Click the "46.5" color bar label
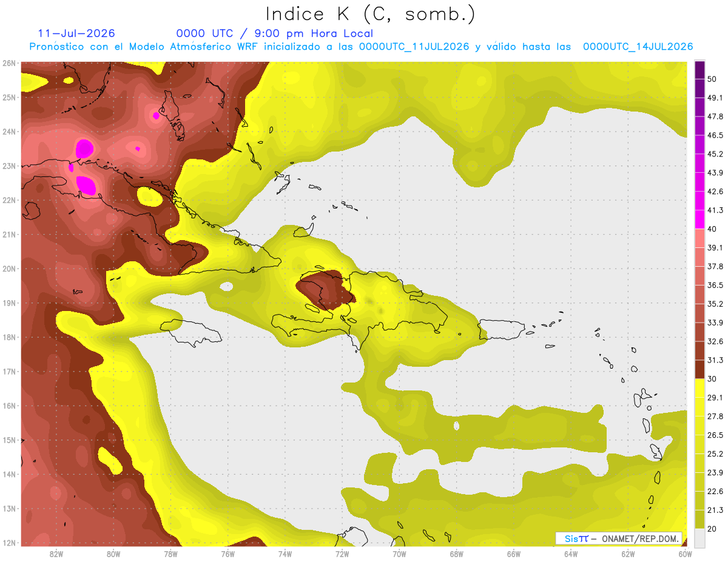This screenshot has width=728, height=562. tap(716, 135)
